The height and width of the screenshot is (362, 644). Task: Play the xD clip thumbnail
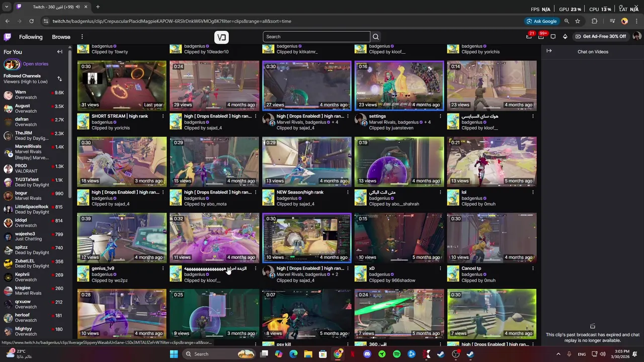pyautogui.click(x=399, y=238)
